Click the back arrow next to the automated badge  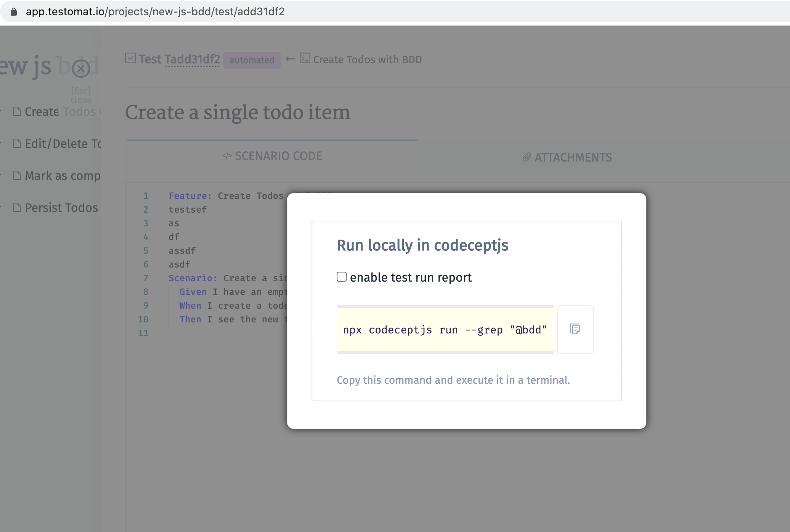tap(290, 59)
